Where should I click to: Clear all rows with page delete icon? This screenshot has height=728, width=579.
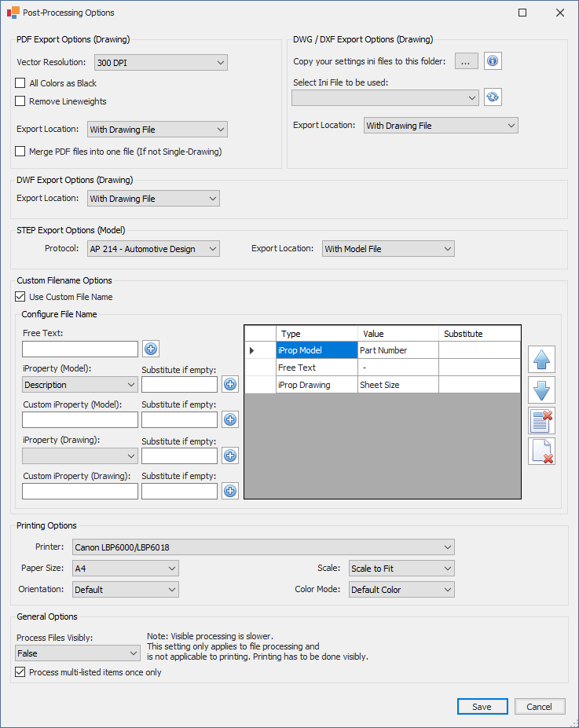tap(542, 452)
